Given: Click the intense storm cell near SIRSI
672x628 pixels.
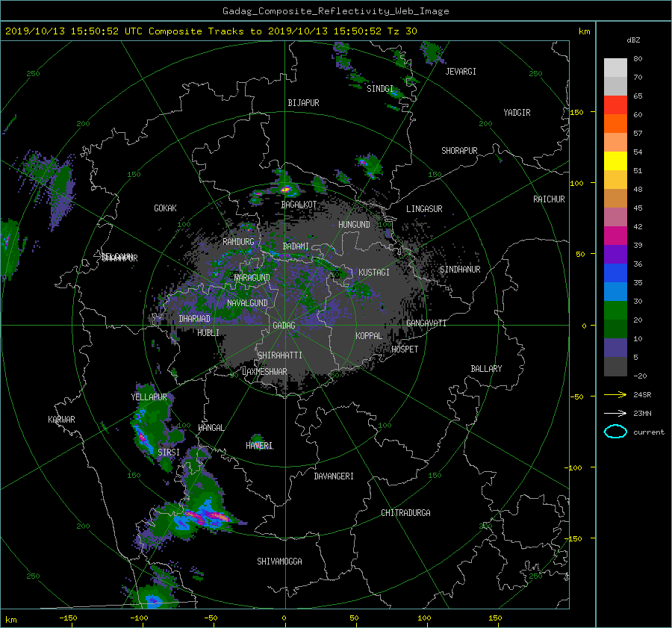Looking at the screenshot, I should (x=143, y=439).
